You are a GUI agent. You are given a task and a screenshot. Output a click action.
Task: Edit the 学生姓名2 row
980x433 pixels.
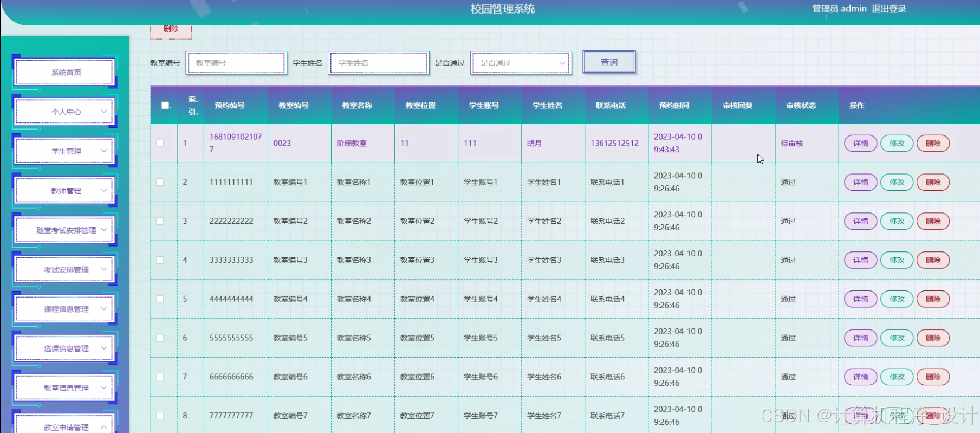point(897,221)
